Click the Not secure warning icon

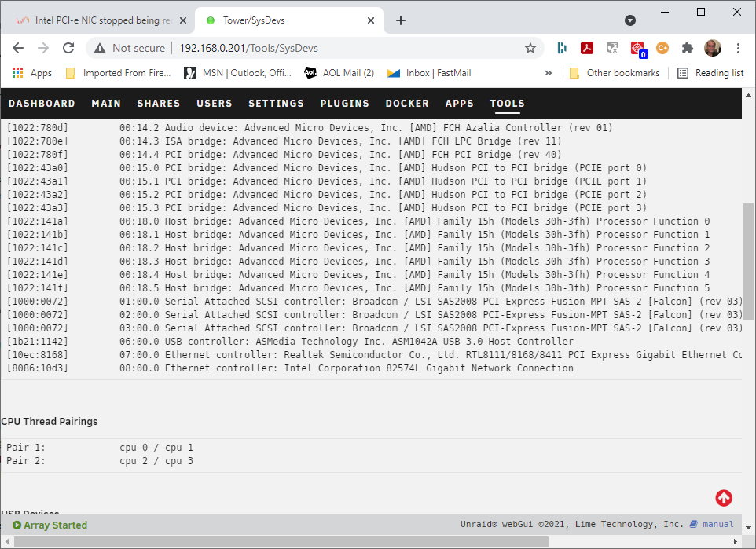[99, 48]
